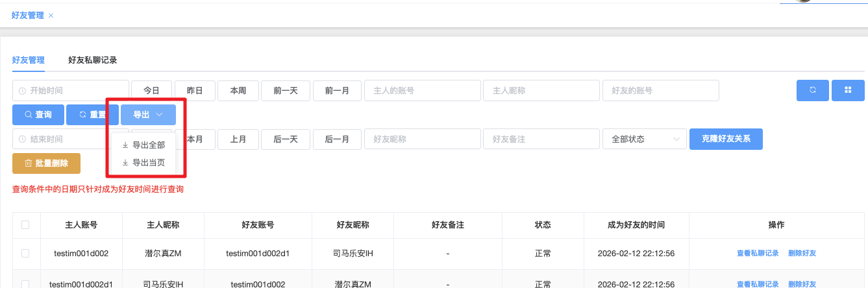Screen dimensions: 868x288
Task: Click 查看私聊记录 link in first row
Action: coord(757,254)
